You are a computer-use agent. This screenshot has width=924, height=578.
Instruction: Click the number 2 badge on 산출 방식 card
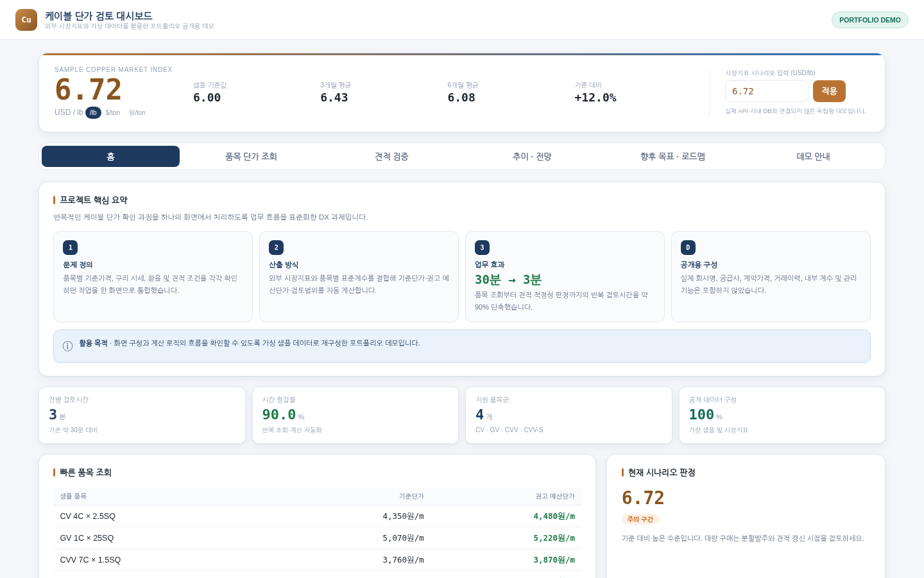pyautogui.click(x=277, y=247)
